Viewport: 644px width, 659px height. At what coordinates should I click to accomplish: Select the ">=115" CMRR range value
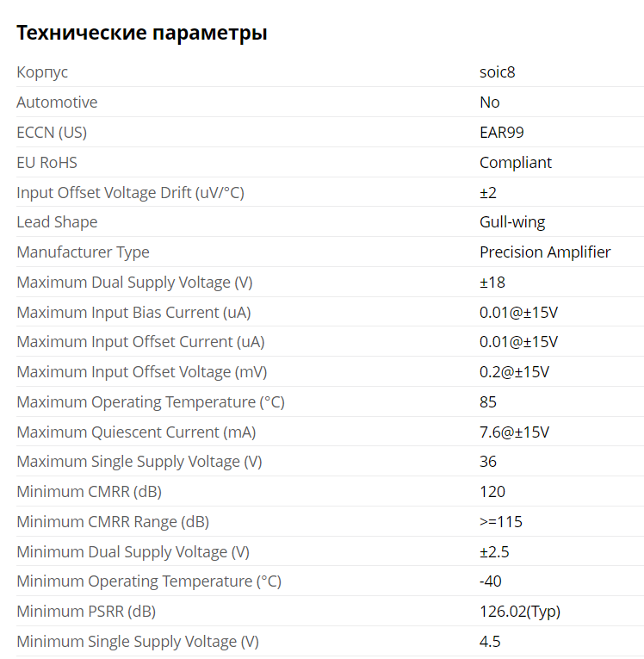(x=501, y=522)
